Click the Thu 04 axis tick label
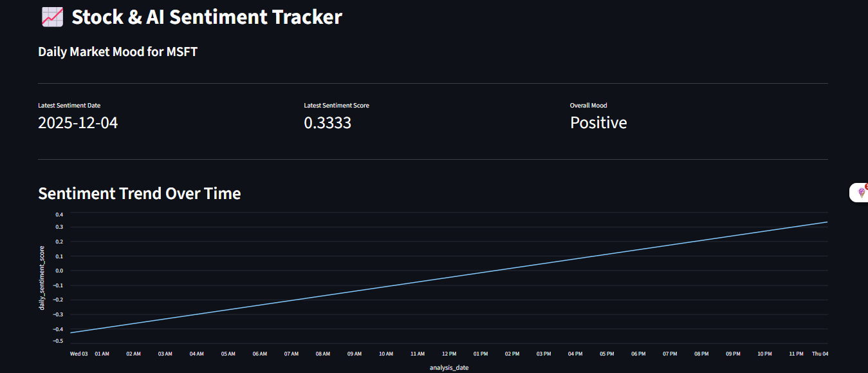The width and height of the screenshot is (868, 373). tap(820, 354)
